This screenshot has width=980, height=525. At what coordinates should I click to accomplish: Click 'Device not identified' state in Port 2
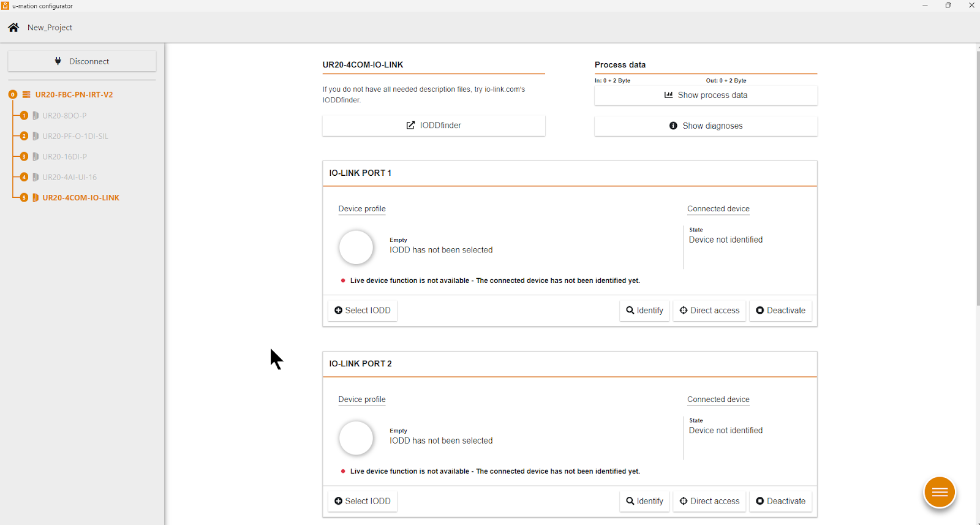(x=726, y=431)
